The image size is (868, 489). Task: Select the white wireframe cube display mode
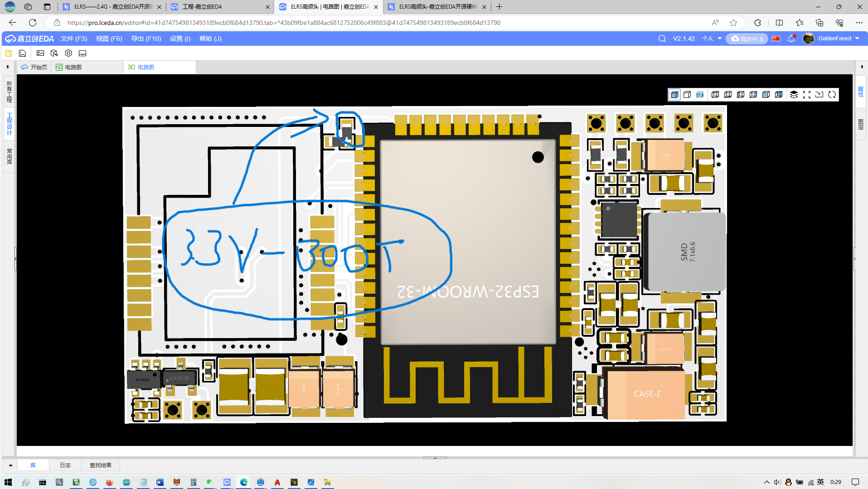click(x=687, y=95)
